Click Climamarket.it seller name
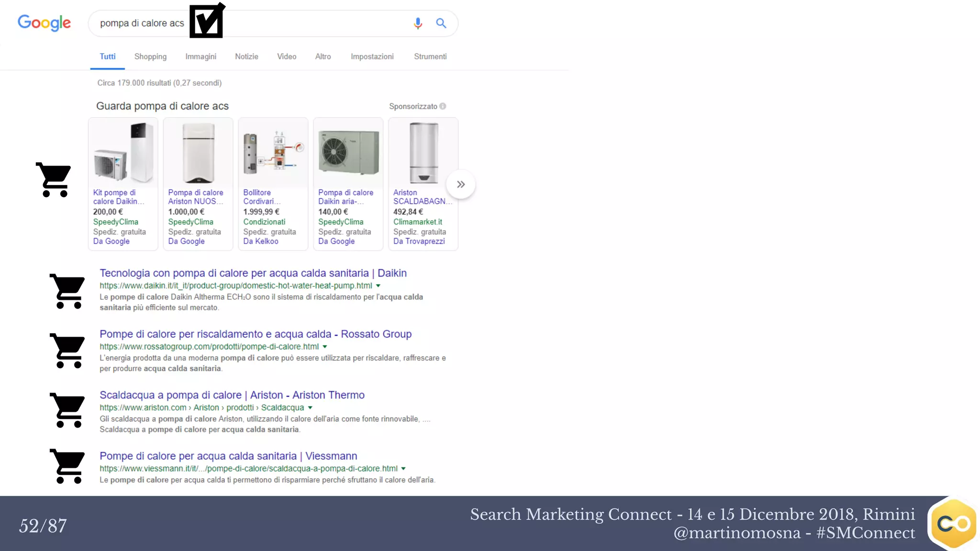980x551 pixels. click(x=418, y=222)
